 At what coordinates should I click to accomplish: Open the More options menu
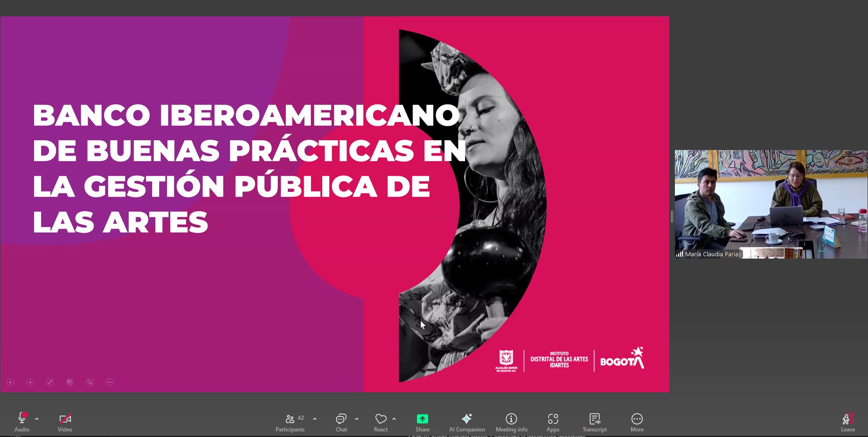637,419
